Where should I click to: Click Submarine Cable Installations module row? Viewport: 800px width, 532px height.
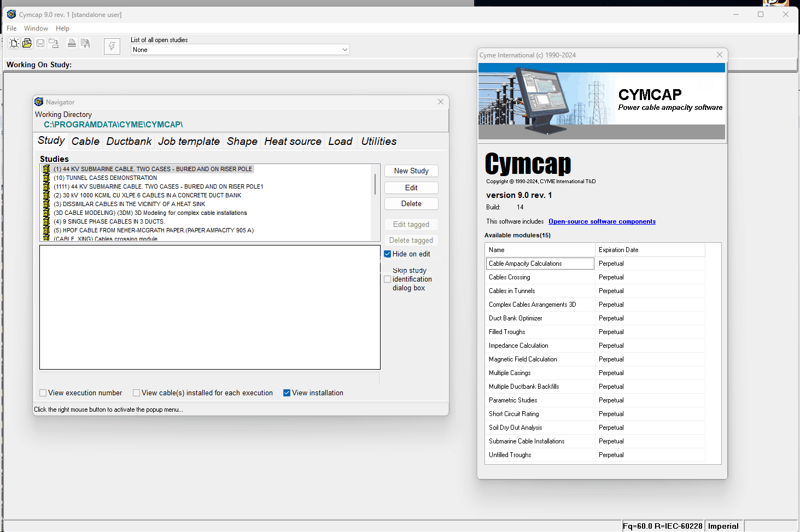[x=595, y=441]
